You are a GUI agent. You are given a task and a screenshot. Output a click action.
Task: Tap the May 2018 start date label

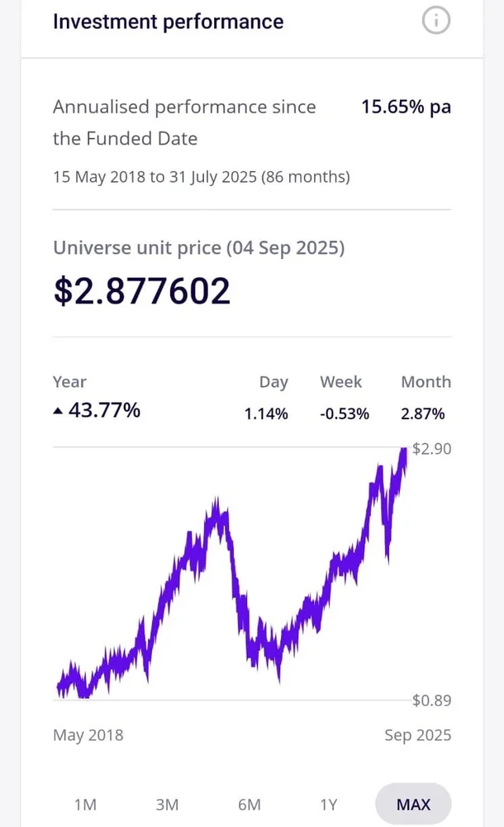88,735
